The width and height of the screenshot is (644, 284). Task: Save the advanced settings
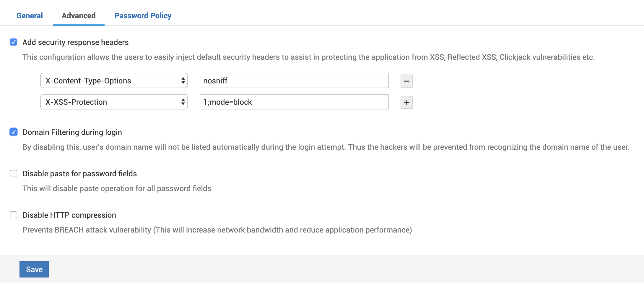point(34,269)
